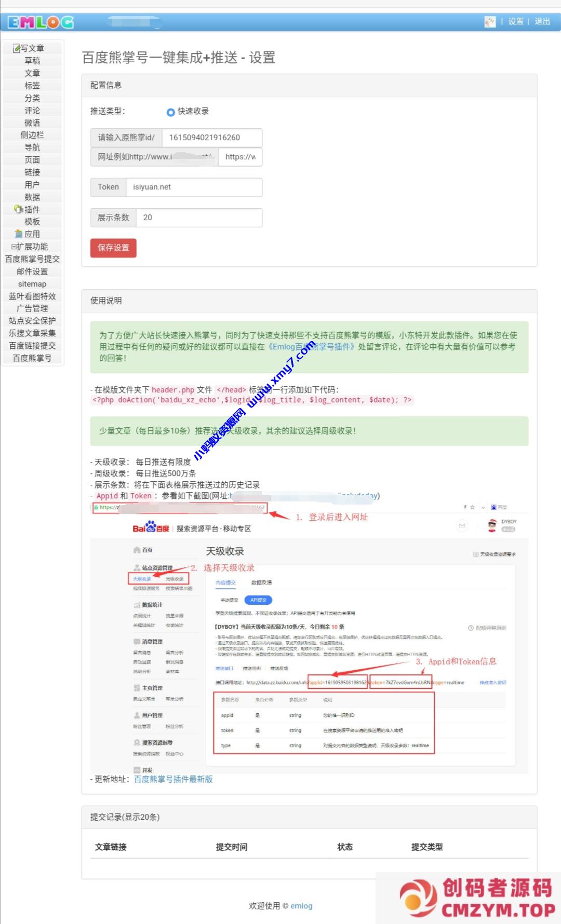Open 蓝叶看图特效 in the sidebar
The width and height of the screenshot is (561, 924).
click(x=32, y=296)
